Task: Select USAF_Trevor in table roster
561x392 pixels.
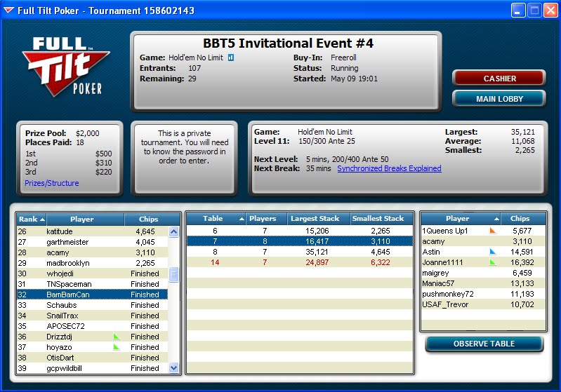Action: 483,304
